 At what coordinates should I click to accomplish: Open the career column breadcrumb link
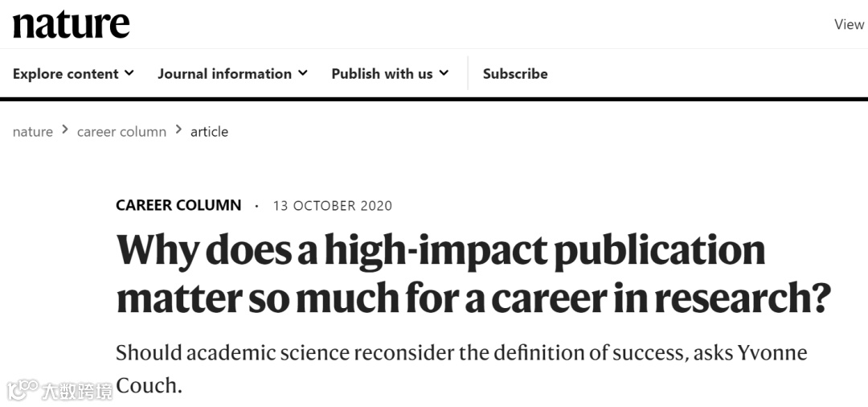pyautogui.click(x=121, y=132)
